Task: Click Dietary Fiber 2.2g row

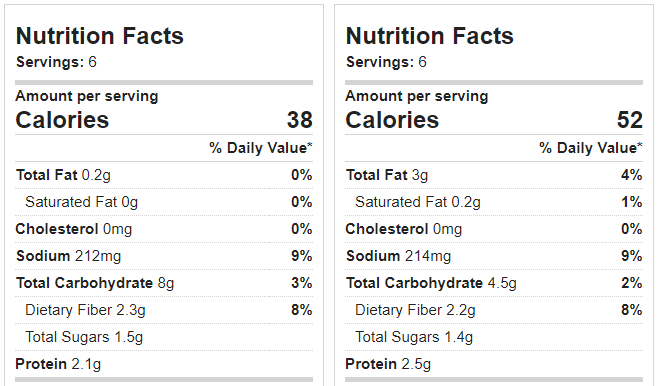Action: [494, 310]
